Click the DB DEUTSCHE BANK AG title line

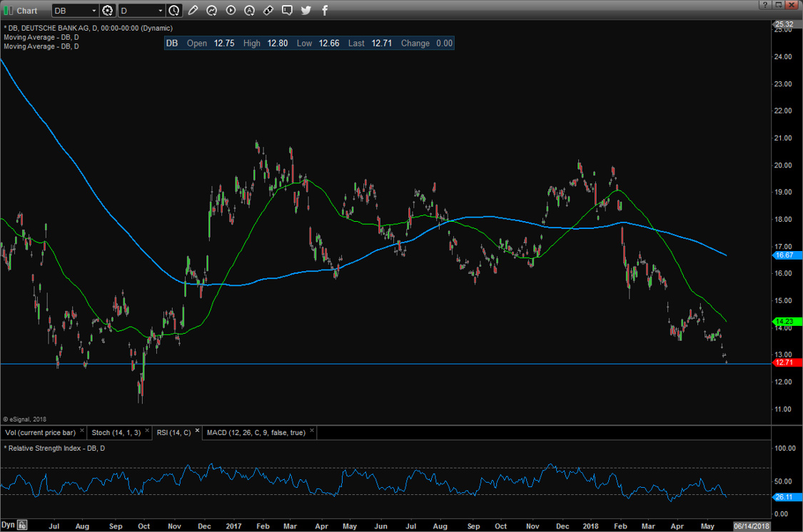(x=88, y=28)
